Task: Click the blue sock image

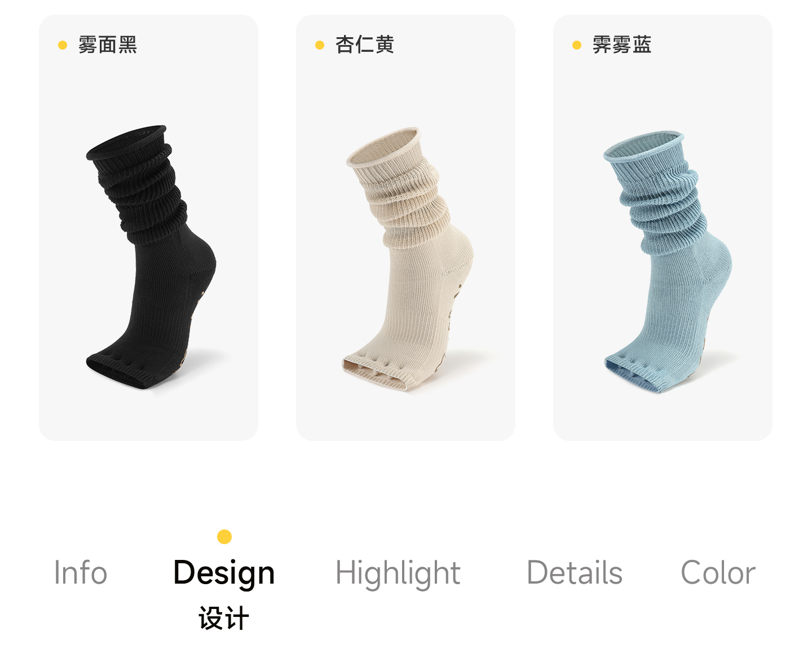Action: [x=668, y=262]
